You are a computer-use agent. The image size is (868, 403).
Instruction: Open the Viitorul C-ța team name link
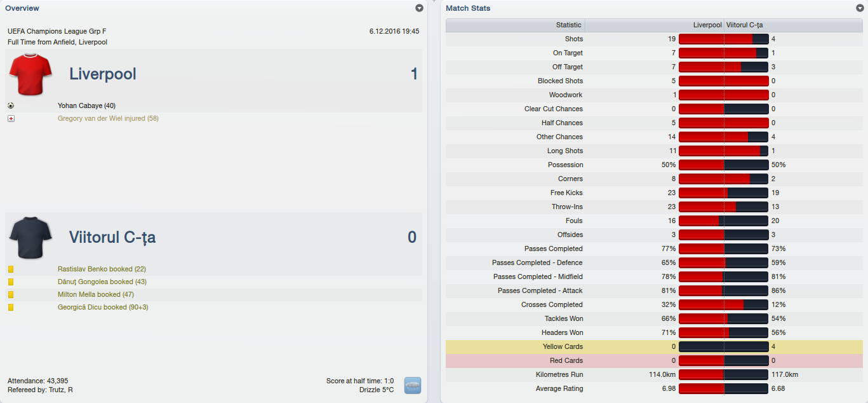[112, 238]
